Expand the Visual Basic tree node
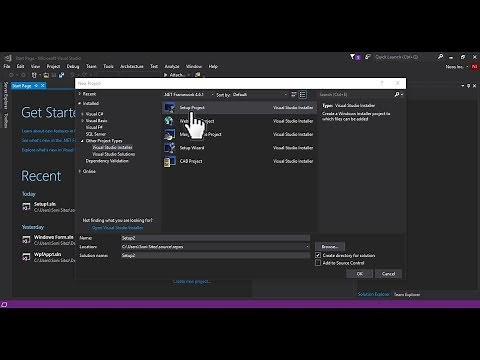The height and width of the screenshot is (360, 480). (x=83, y=121)
